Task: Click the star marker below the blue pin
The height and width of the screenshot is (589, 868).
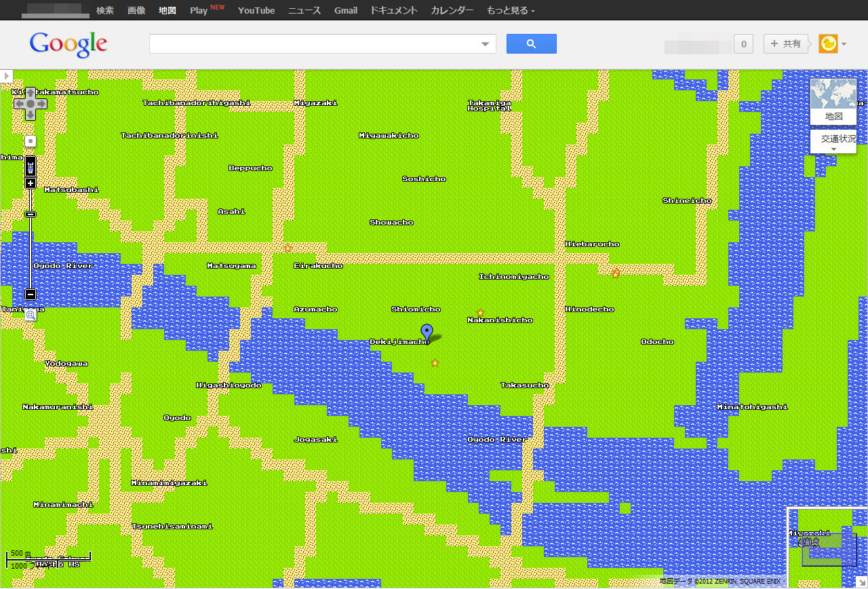Action: [x=435, y=363]
